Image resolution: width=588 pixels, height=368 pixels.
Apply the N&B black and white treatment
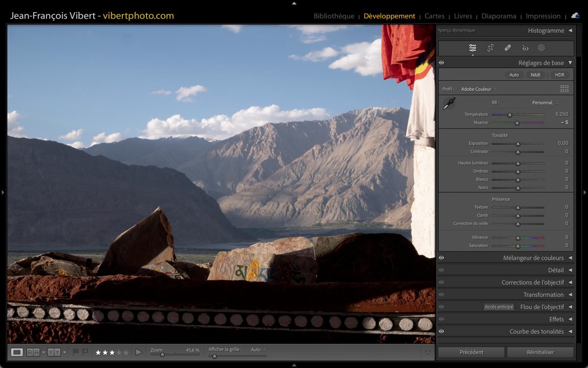pyautogui.click(x=535, y=75)
